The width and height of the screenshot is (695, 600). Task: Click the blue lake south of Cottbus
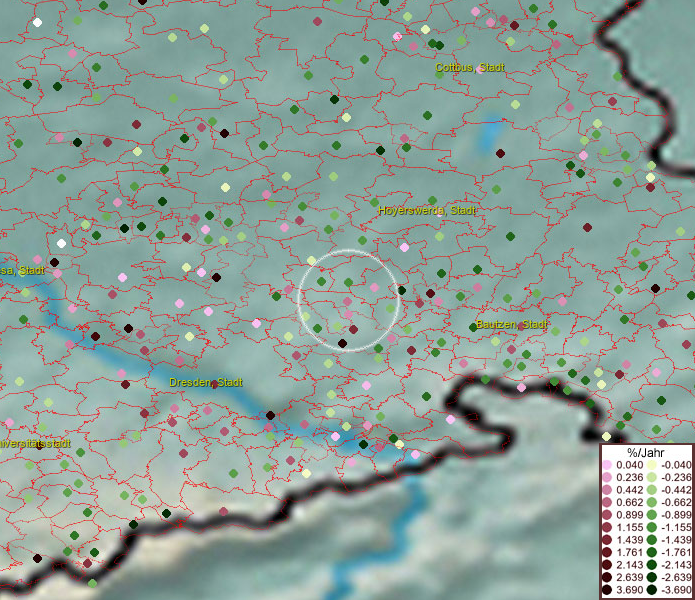pos(490,133)
